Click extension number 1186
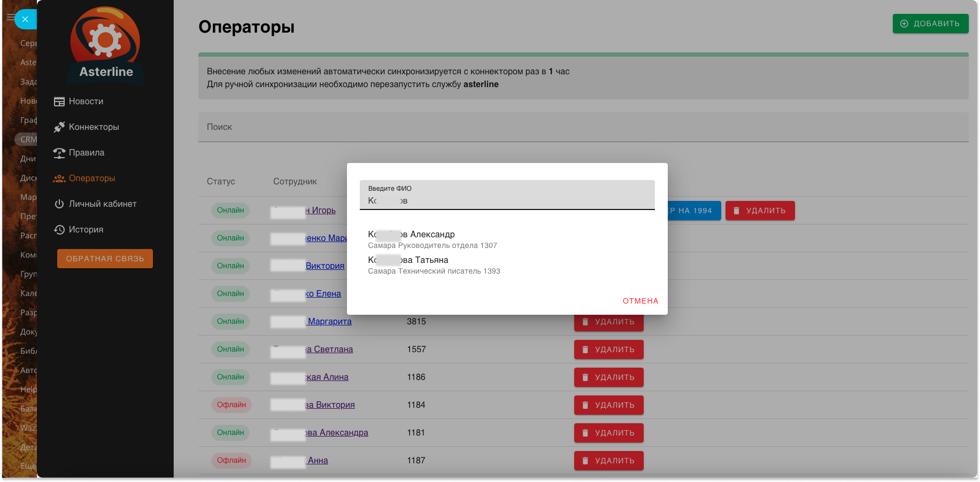Viewport: 980px width, 482px height. click(416, 377)
